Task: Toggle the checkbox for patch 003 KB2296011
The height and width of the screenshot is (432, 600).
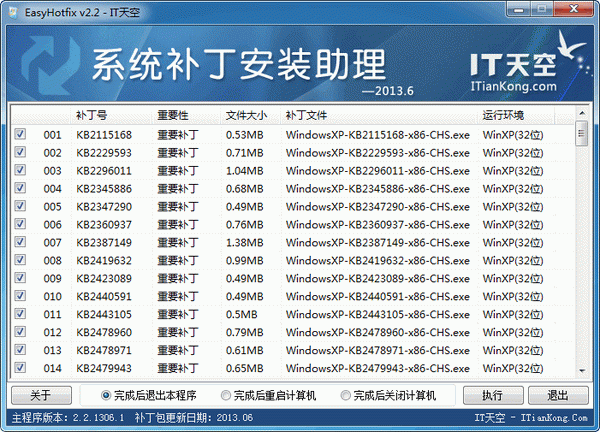Action: (20, 170)
